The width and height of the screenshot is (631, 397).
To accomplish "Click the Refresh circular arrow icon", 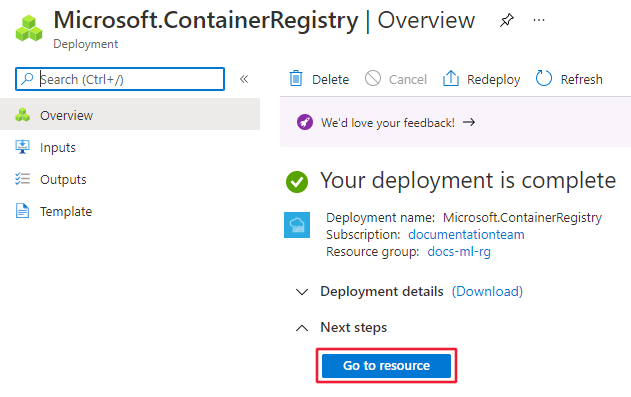I will coord(544,78).
